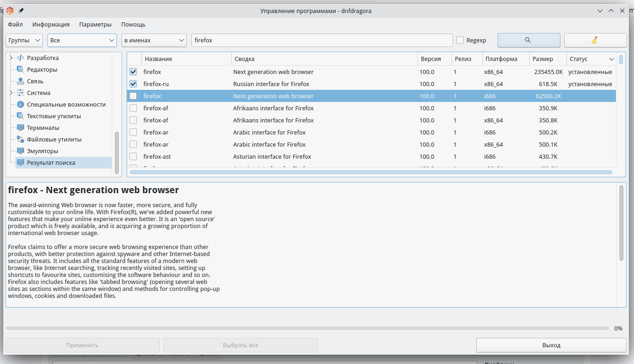Select the Специальные возможности group
Viewport: 634px width, 364px height.
click(x=67, y=105)
